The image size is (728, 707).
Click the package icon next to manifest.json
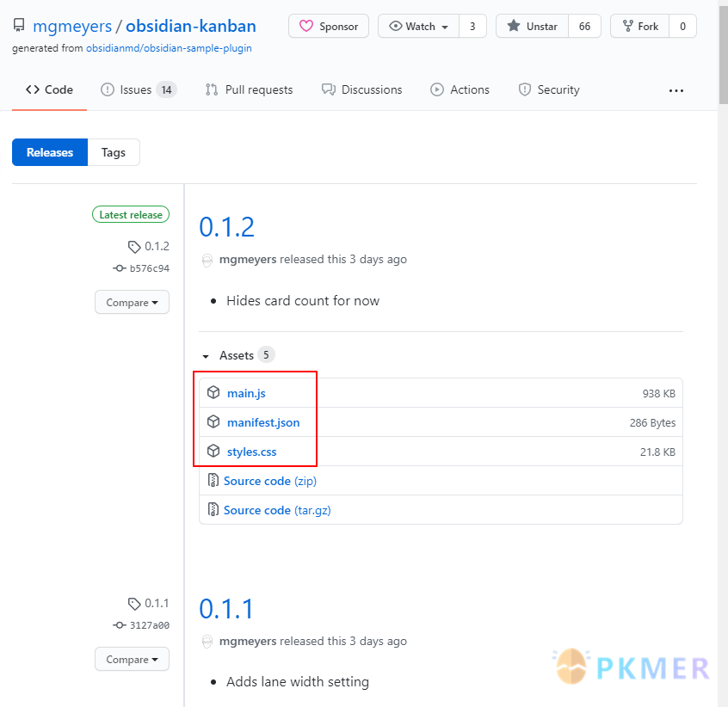(213, 421)
